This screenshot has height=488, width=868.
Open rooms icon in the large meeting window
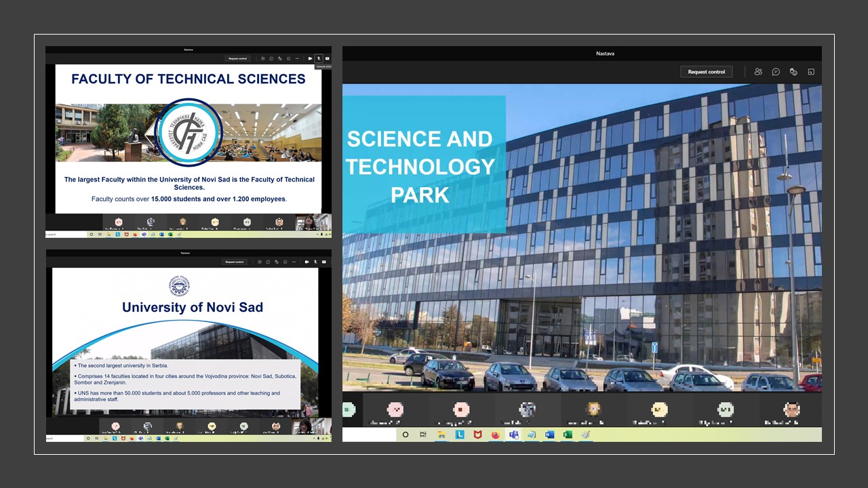(810, 72)
